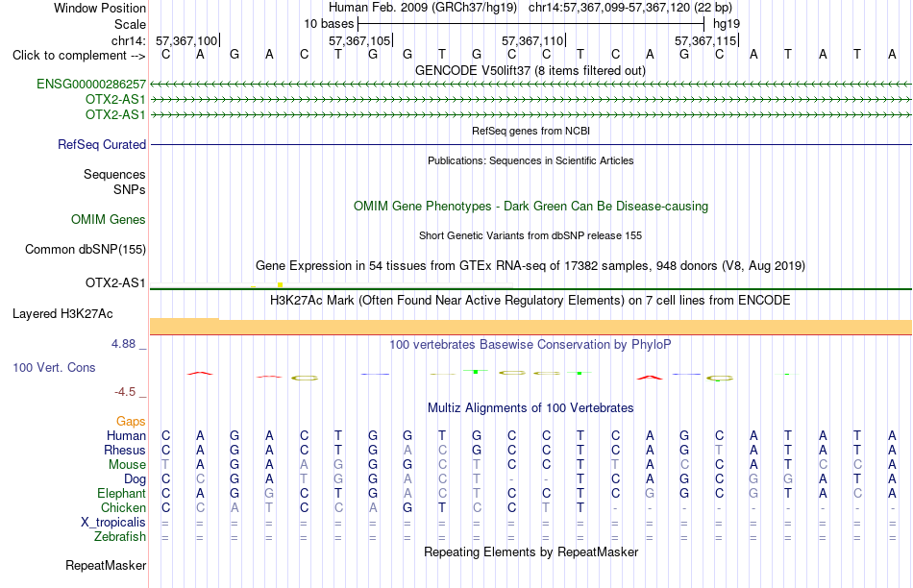Select the Dog species label
913x588 pixels.
pos(136,479)
